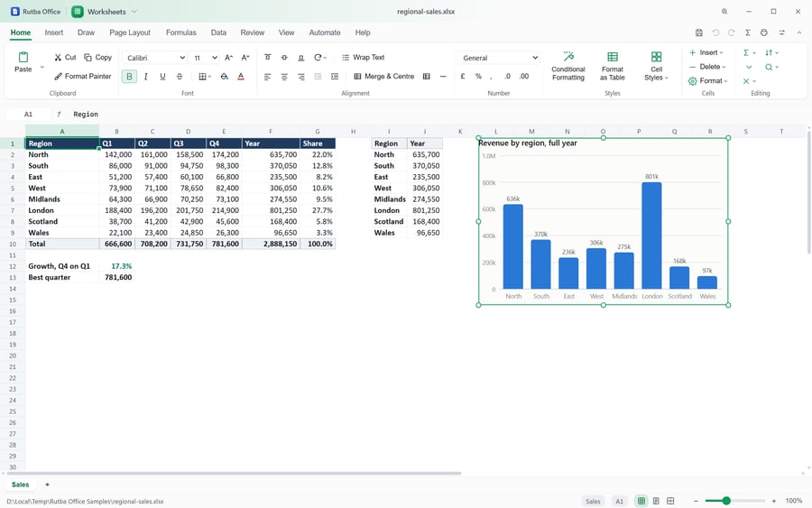Collapse the ribbon with the chevron
Viewport: 812px width, 508px height.
[799, 32]
